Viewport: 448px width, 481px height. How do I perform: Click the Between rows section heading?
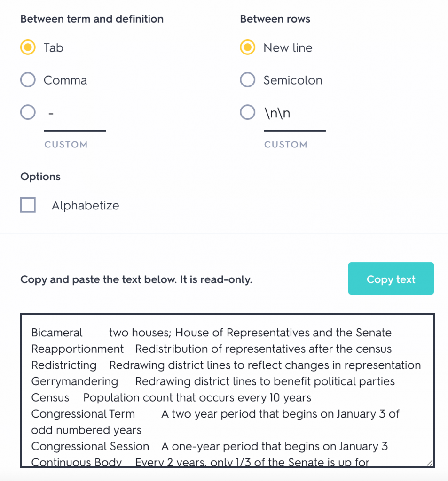pos(275,19)
